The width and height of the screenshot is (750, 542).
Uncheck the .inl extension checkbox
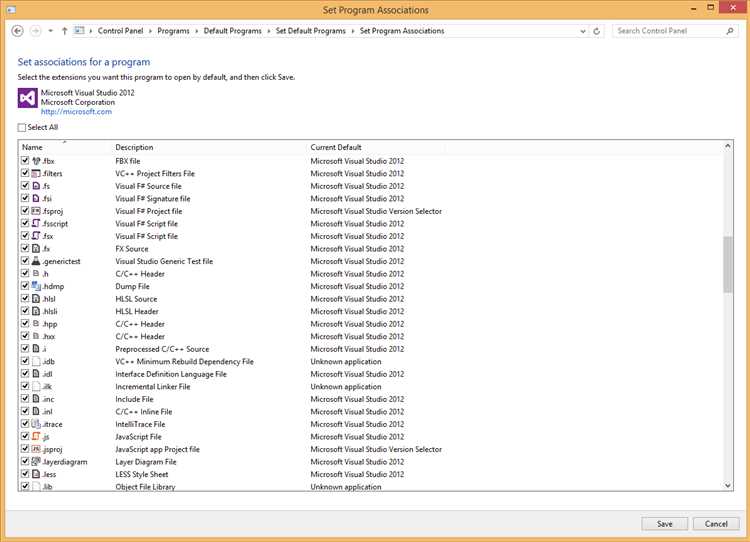[25, 411]
